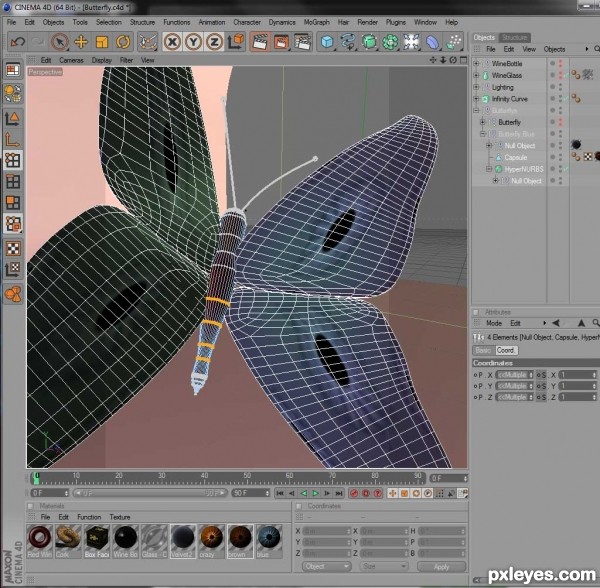This screenshot has width=600, height=588.
Task: Add a HyperNURBS object icon
Action: point(369,42)
